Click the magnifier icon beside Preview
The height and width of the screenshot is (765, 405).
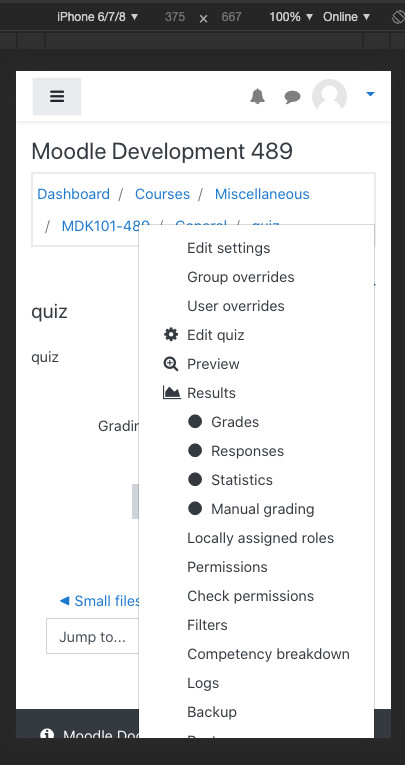pyautogui.click(x=171, y=364)
